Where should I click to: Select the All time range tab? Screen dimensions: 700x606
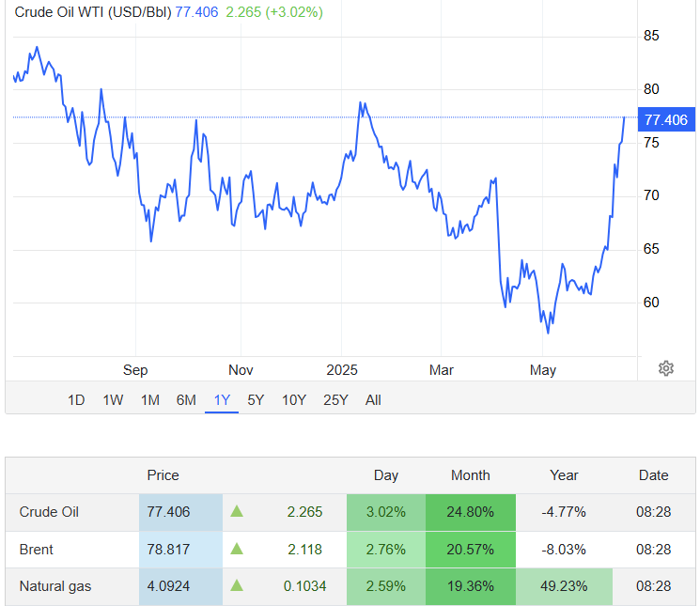[373, 400]
